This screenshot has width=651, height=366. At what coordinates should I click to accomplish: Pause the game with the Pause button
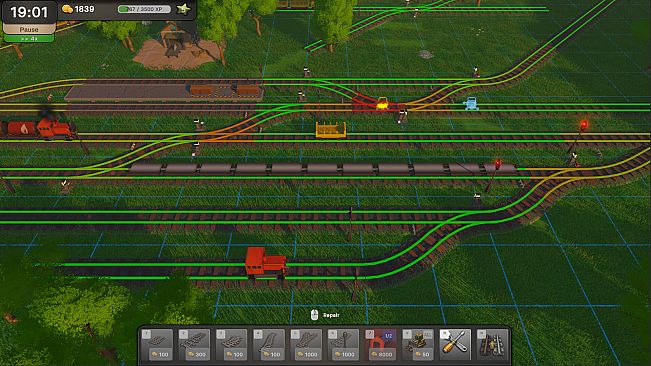tap(29, 29)
